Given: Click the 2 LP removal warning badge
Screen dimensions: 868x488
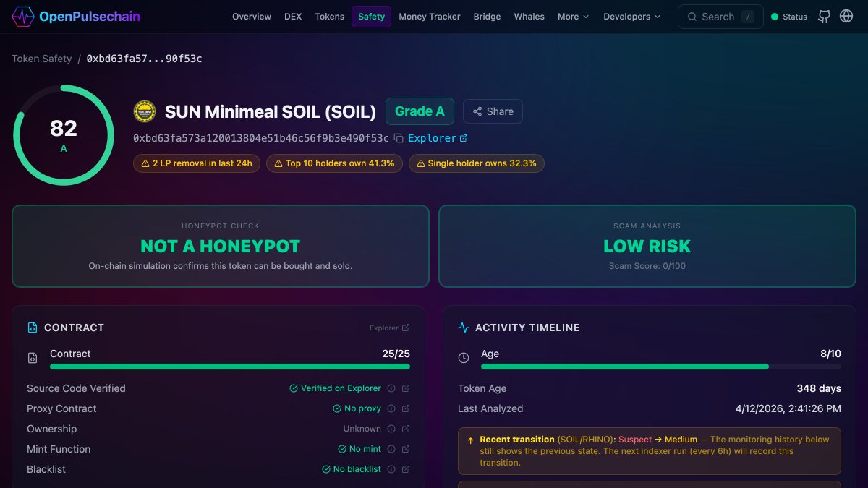Looking at the screenshot, I should [x=197, y=163].
